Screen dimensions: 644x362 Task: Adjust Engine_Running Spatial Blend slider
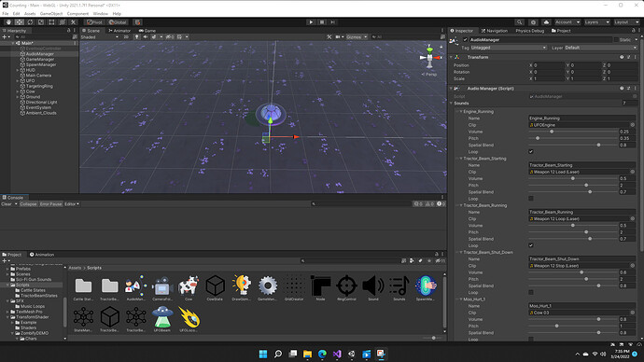pyautogui.click(x=573, y=145)
